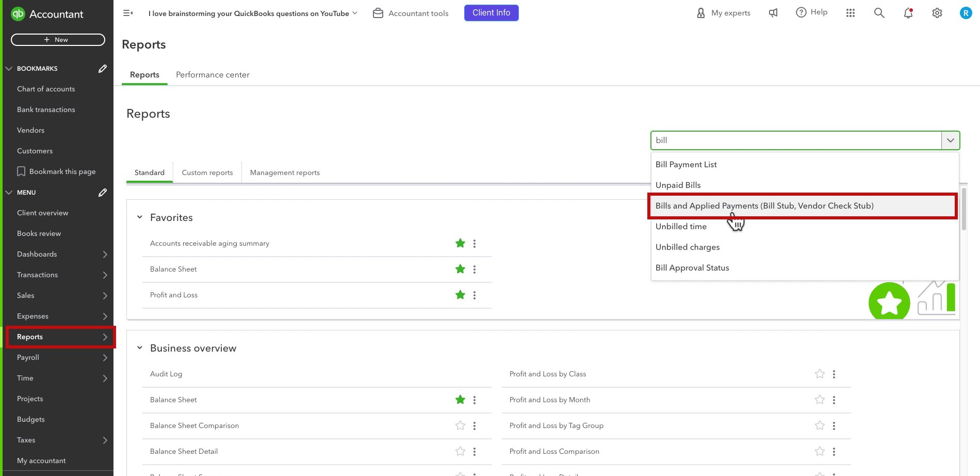Image resolution: width=980 pixels, height=476 pixels.
Task: Click the user profile avatar R
Action: click(x=966, y=13)
